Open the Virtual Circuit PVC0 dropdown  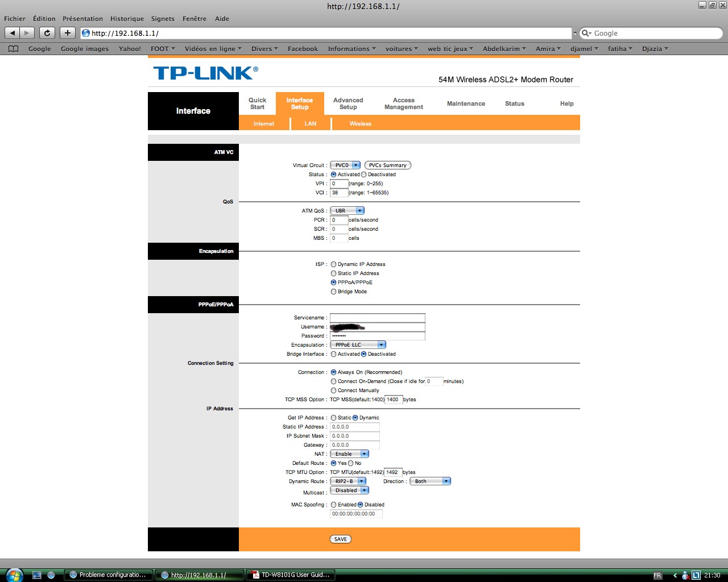(x=345, y=165)
